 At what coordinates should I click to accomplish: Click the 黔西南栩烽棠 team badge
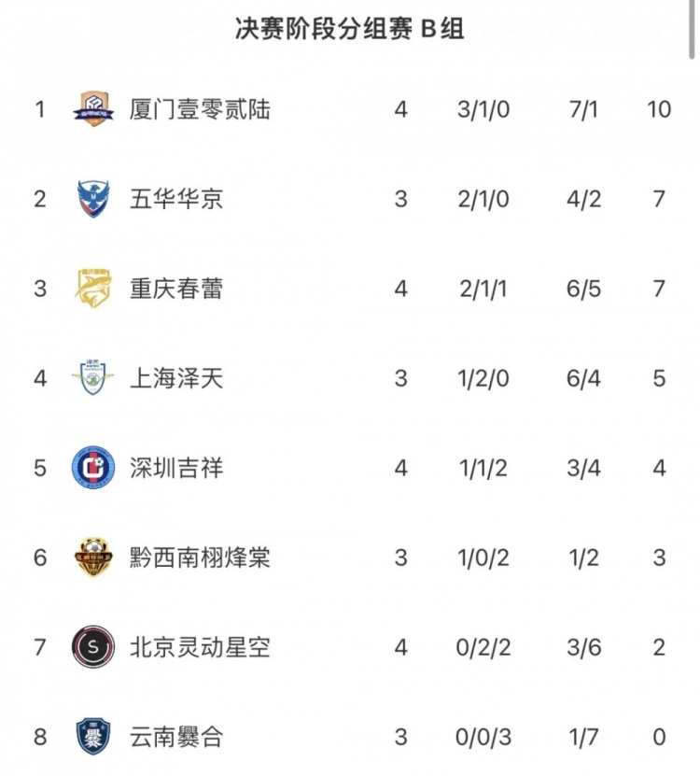pos(93,557)
